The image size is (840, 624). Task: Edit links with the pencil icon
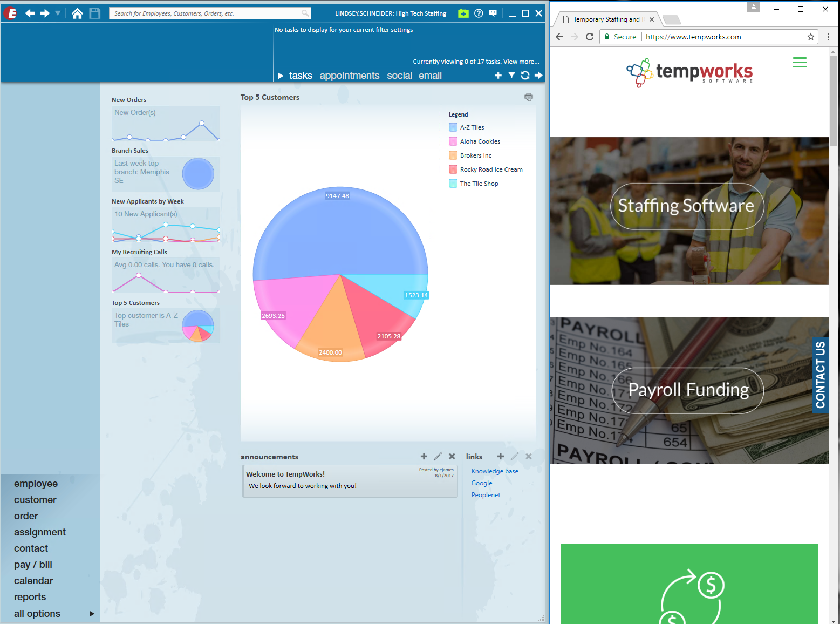(515, 457)
